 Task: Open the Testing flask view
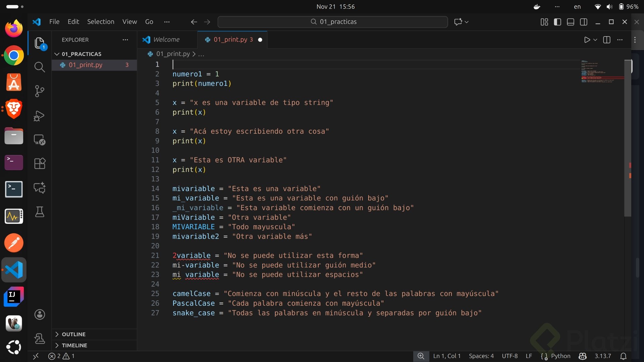click(40, 212)
